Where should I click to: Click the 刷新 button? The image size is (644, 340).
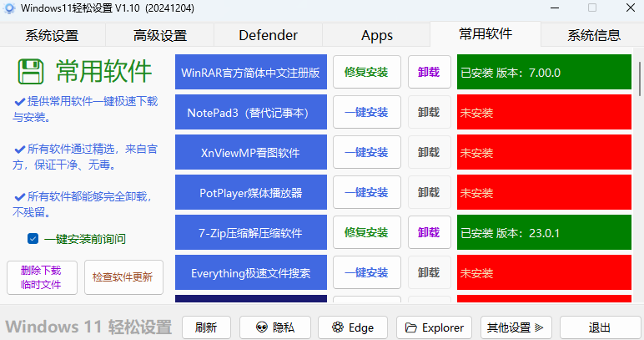tap(206, 327)
